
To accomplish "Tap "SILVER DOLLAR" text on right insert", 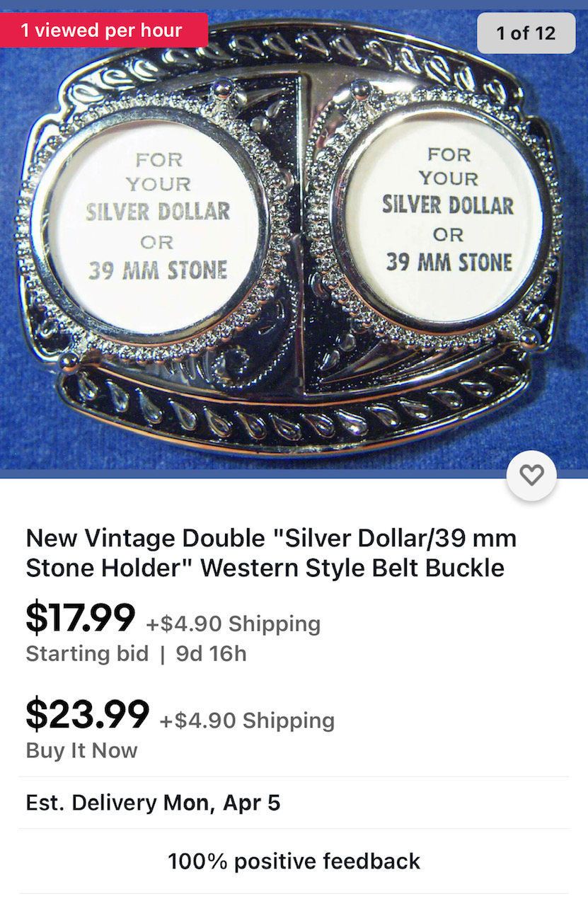I will pos(448,205).
